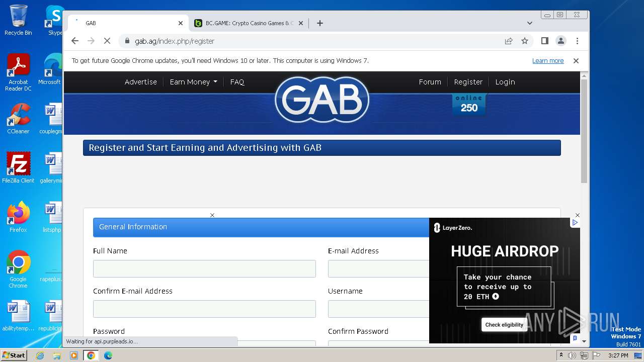Close the LayerZero ad overlay
The width and height of the screenshot is (644, 362).
[x=577, y=215]
